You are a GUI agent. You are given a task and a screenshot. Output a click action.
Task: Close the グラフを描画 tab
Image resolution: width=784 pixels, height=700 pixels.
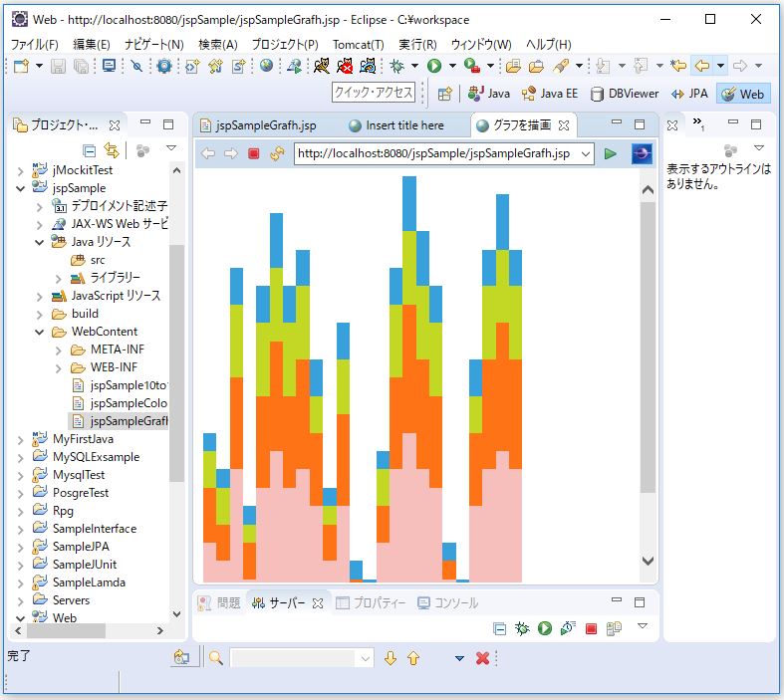(564, 125)
